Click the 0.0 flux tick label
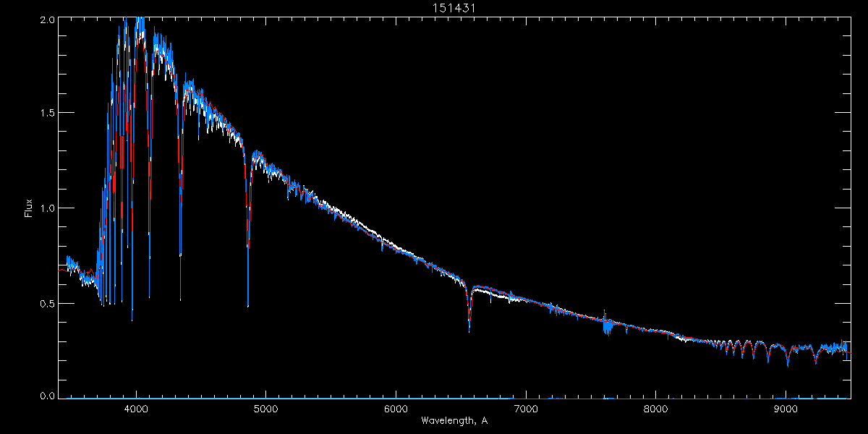Screen dimensions: 868x434 pos(47,396)
